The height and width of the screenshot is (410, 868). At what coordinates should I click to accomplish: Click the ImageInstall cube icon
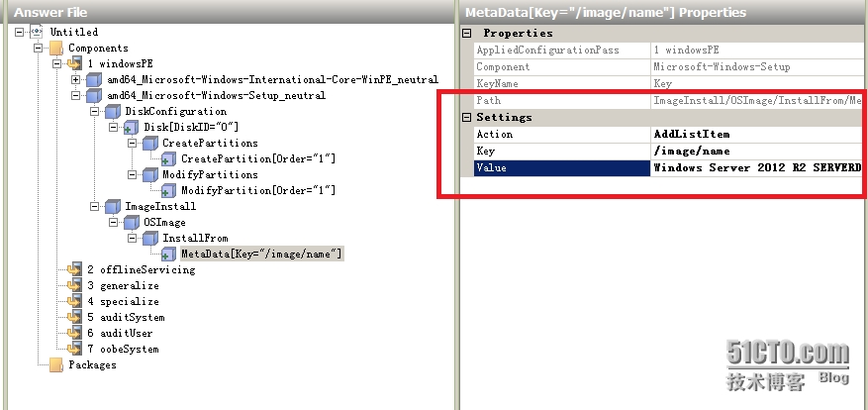click(x=113, y=207)
